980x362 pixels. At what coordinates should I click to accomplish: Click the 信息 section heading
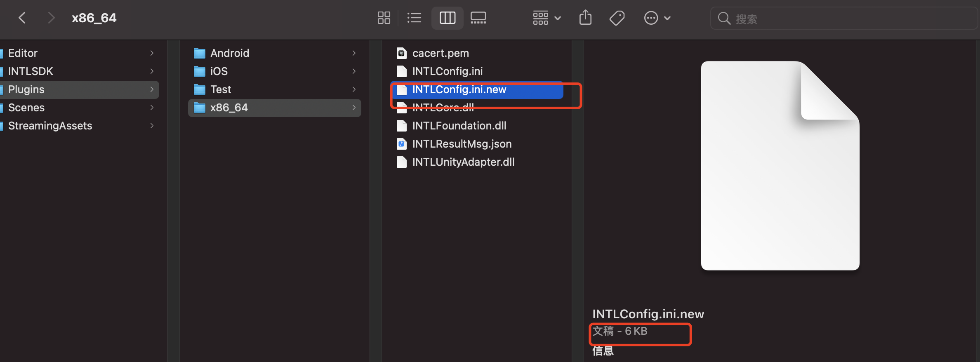[x=603, y=351]
